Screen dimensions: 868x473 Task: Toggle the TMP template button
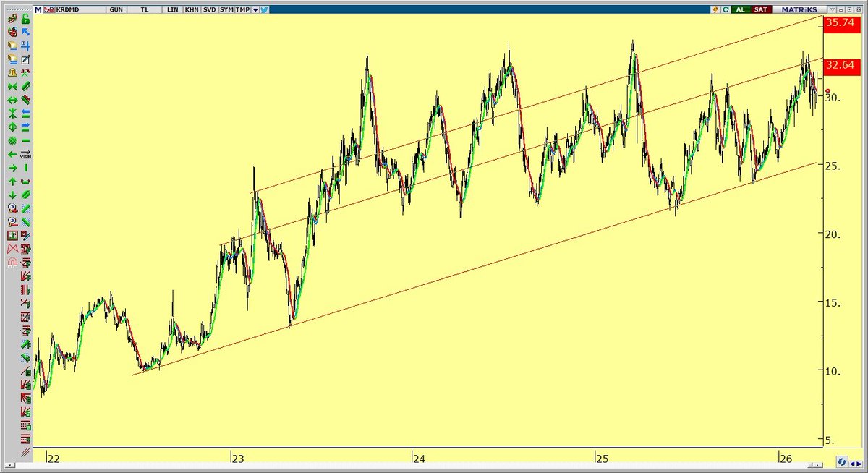[242, 9]
